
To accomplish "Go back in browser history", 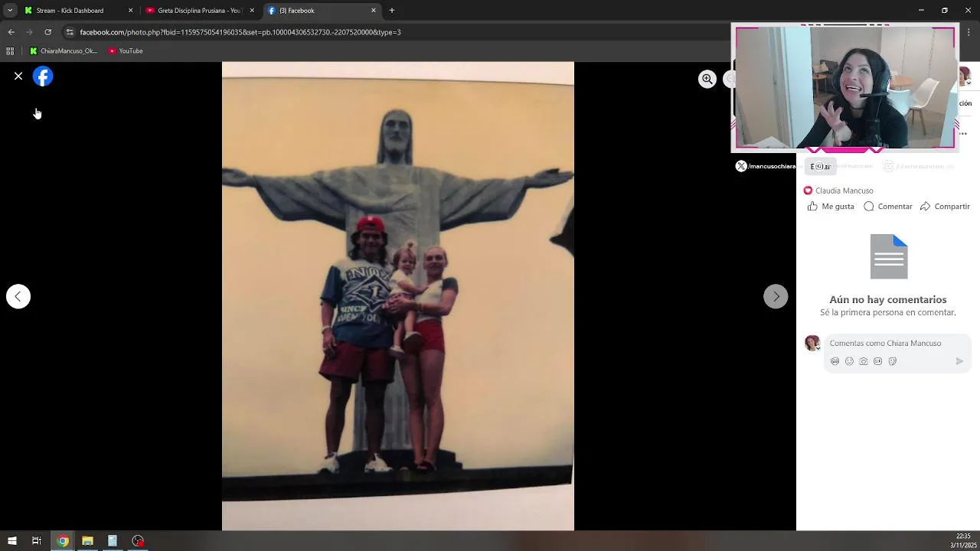I will coord(11,32).
